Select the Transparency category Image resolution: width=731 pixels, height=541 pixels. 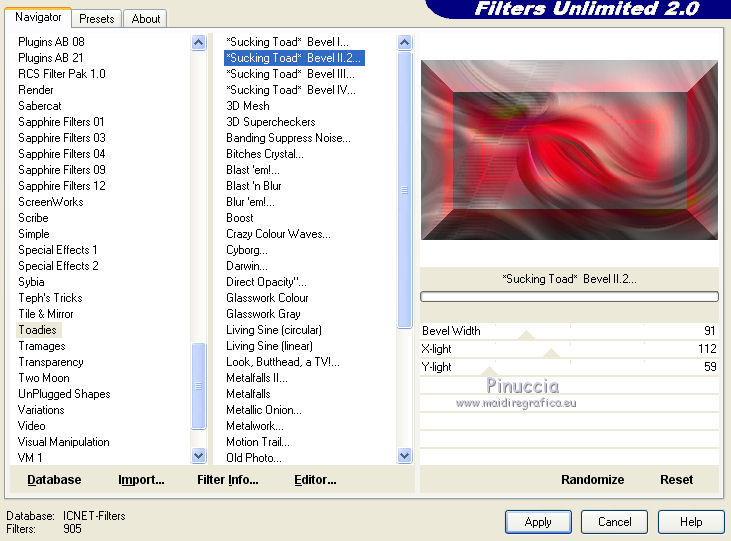click(50, 362)
